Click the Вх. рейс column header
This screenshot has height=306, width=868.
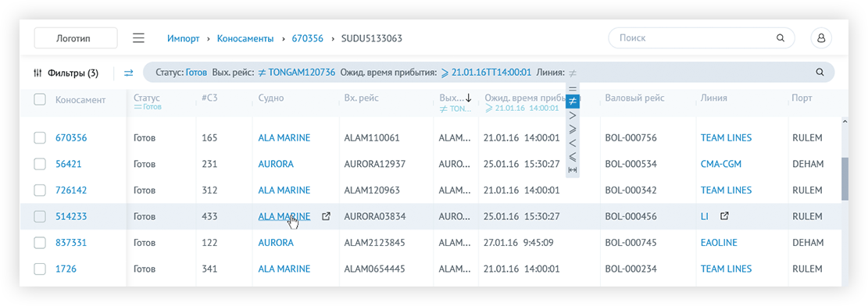pos(362,98)
